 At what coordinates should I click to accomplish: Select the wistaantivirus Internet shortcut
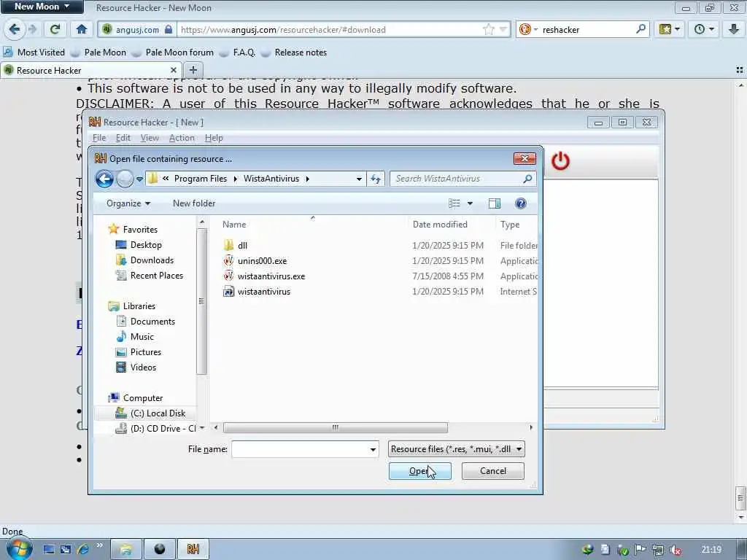[263, 292]
